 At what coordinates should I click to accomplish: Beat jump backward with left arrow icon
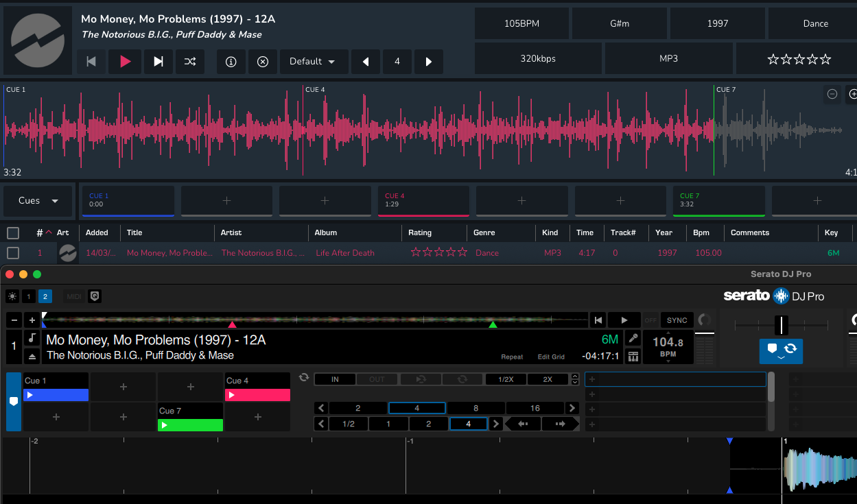(x=522, y=424)
